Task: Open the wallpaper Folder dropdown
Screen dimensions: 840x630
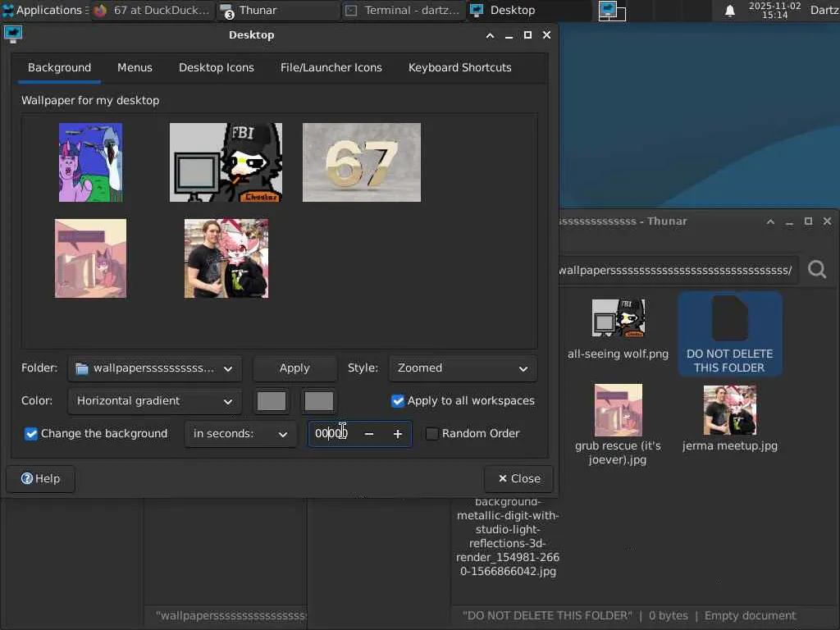Action: tap(154, 368)
